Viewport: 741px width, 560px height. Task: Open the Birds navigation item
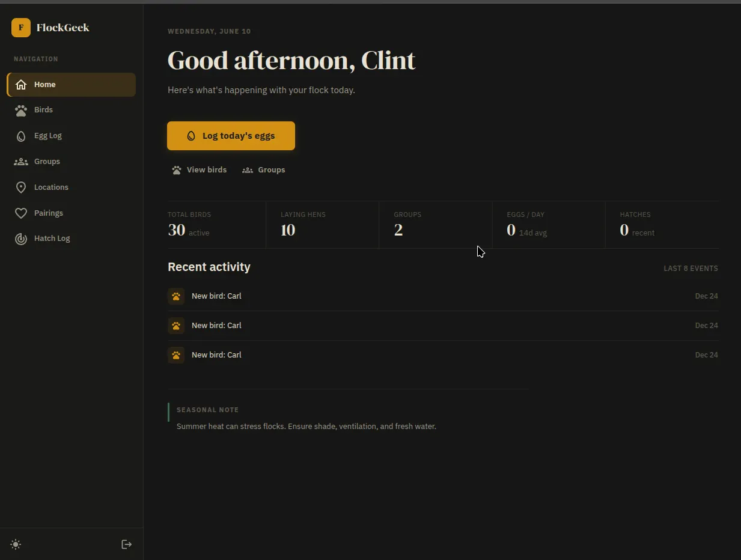pos(71,110)
